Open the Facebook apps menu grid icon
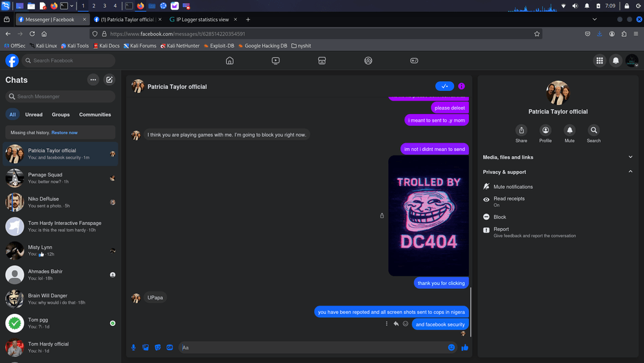644x363 pixels. (599, 61)
